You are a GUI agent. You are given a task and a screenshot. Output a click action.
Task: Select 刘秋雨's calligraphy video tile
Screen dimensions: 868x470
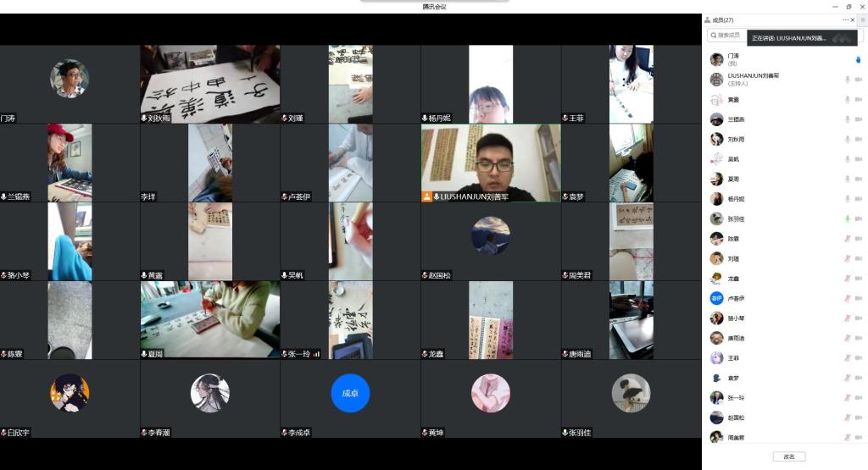209,84
